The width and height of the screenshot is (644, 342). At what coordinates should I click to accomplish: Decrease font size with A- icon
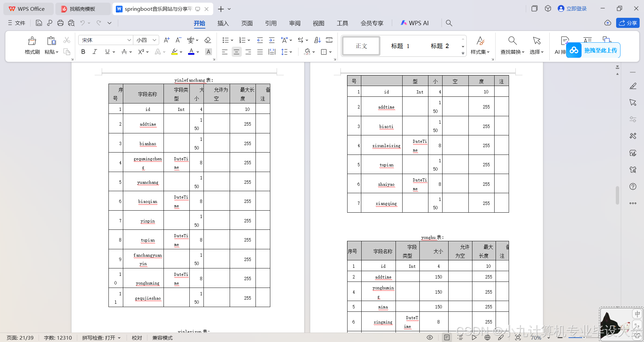(179, 40)
